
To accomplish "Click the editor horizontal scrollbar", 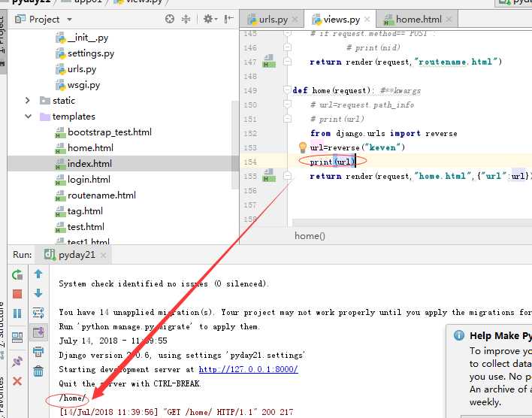I will [x=412, y=223].
